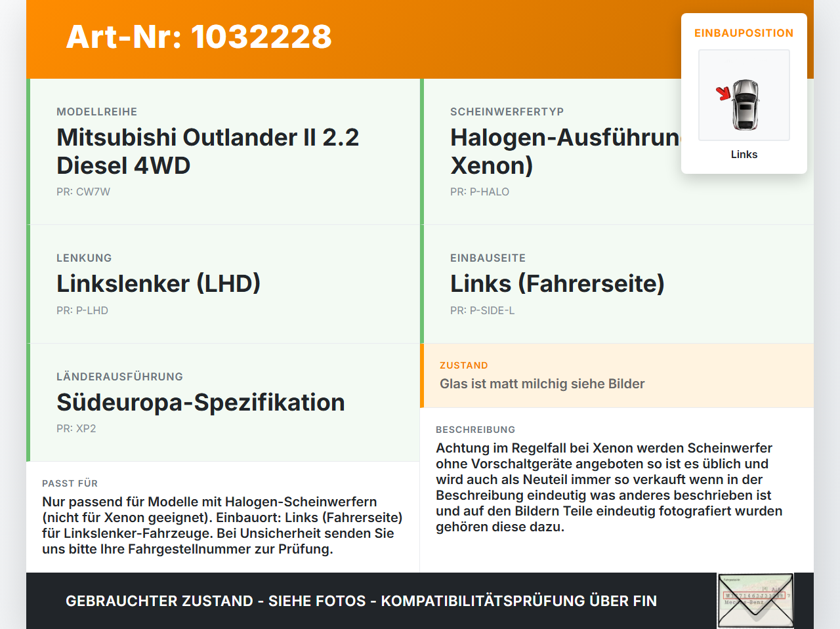This screenshot has height=629, width=840.
Task: Click the PR: P-HALO code
Action: pyautogui.click(x=480, y=192)
